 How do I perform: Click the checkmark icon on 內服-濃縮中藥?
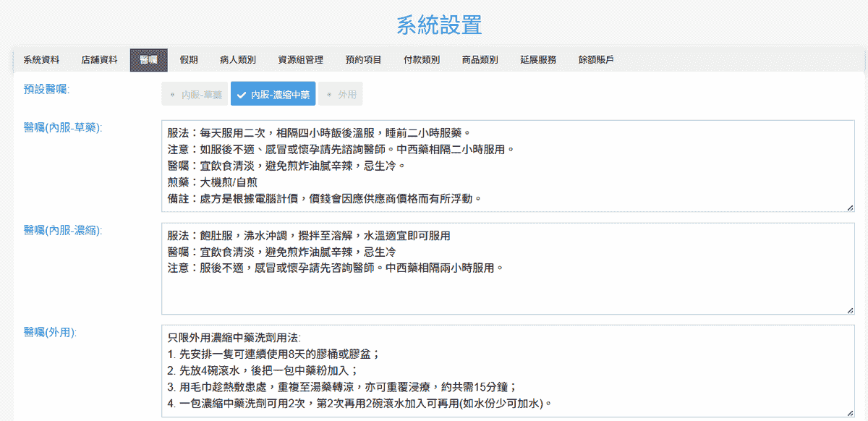click(242, 95)
